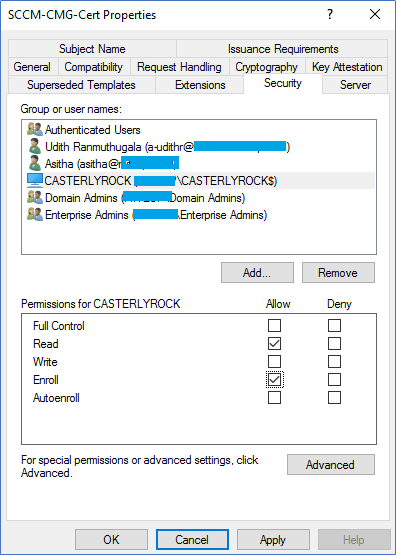Click the Add... button
This screenshot has height=555, width=396.
(257, 273)
